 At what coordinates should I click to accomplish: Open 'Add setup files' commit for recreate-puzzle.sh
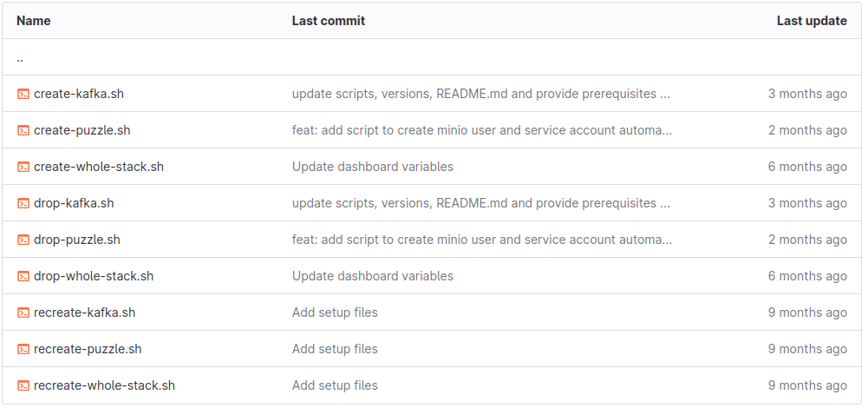pyautogui.click(x=335, y=349)
